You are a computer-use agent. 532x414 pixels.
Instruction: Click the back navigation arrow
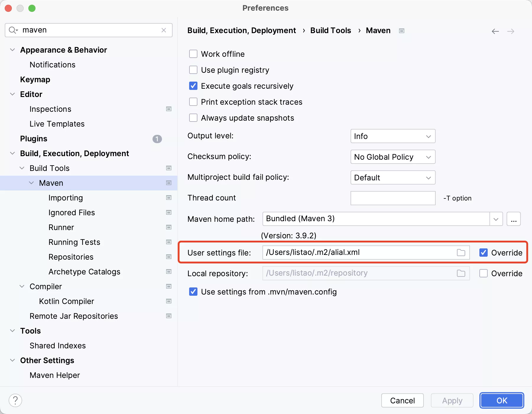click(x=495, y=31)
